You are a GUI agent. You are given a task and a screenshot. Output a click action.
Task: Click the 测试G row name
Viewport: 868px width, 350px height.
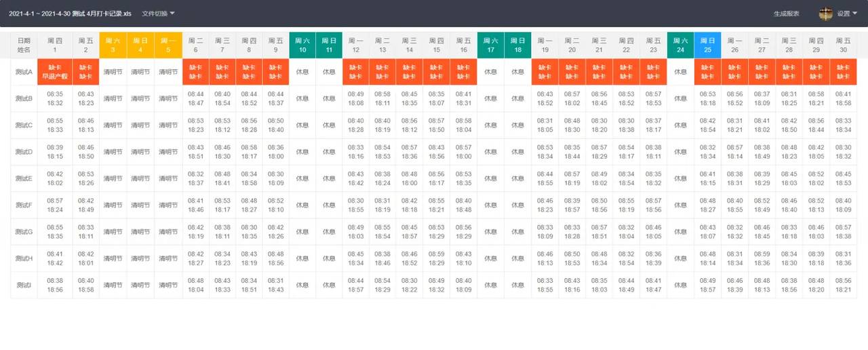tap(24, 231)
